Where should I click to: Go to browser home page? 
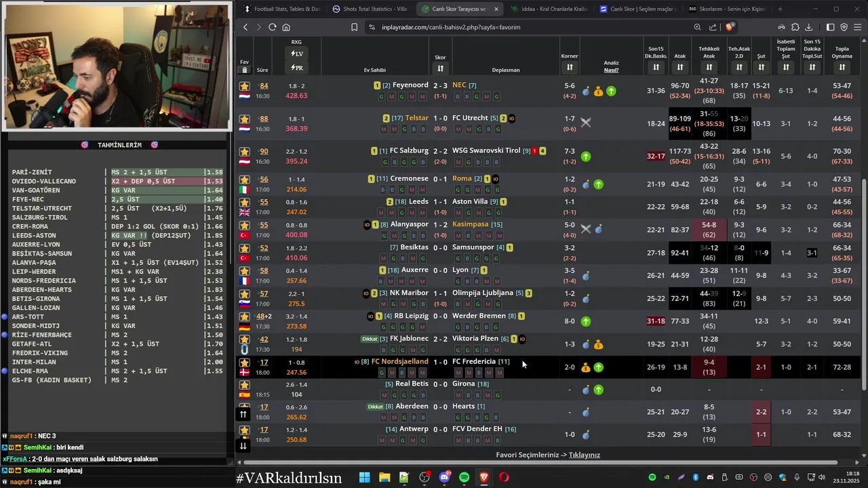click(x=286, y=27)
